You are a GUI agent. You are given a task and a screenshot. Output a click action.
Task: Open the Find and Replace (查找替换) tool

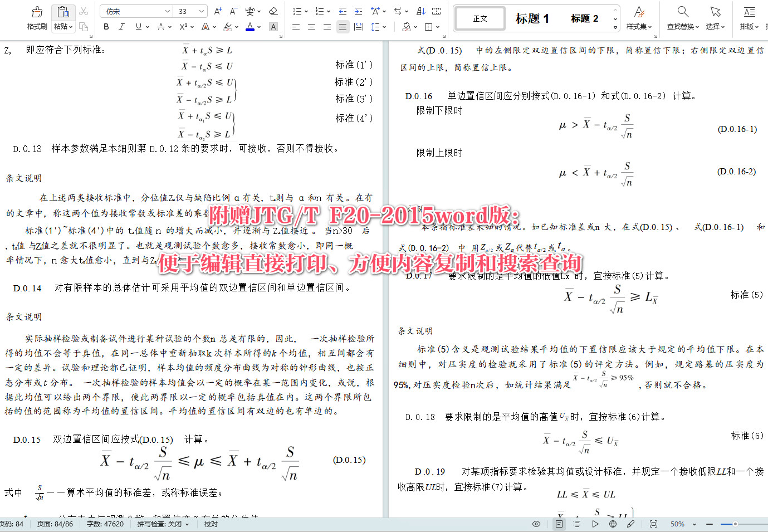682,17
